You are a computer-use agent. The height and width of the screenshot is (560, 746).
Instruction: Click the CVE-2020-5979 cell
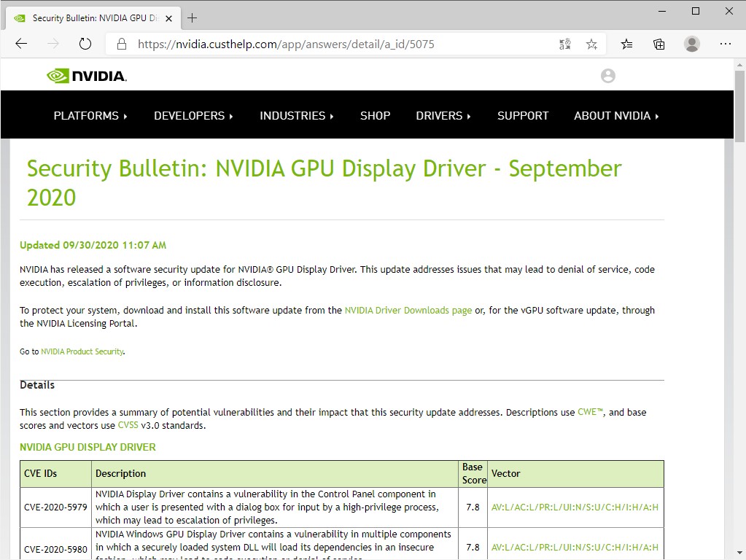click(x=55, y=507)
